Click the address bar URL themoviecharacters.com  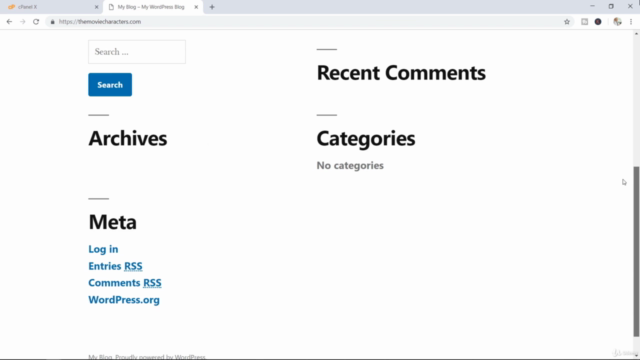(100, 22)
